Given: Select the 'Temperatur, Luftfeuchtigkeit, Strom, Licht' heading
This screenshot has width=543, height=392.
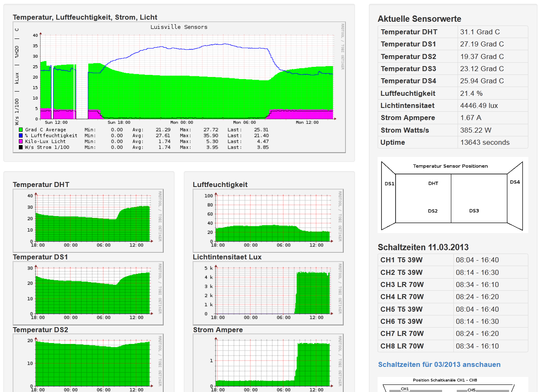Looking at the screenshot, I should pyautogui.click(x=85, y=17).
